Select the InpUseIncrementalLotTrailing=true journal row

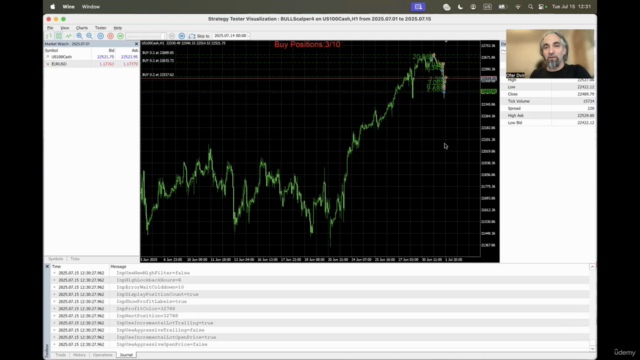(320, 323)
